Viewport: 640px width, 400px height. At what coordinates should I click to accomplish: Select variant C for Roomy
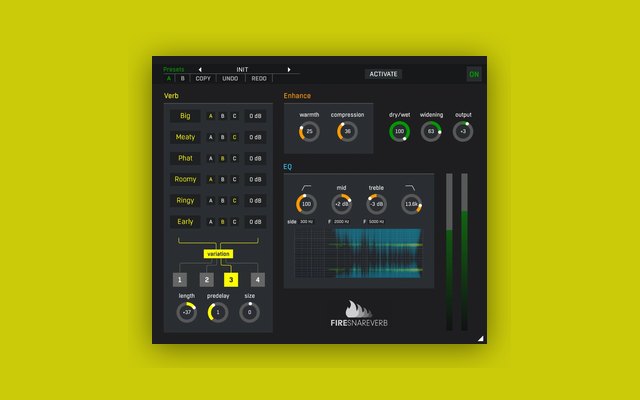pos(234,179)
